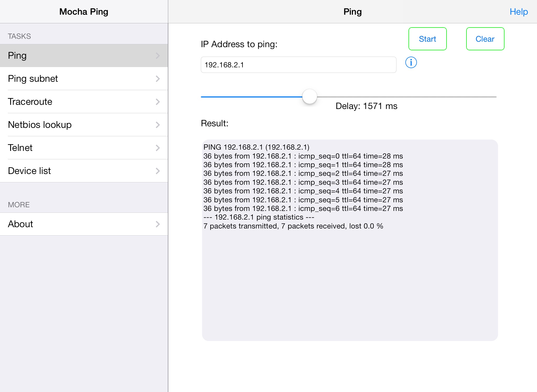Click the icmp_seq=4 result line
The width and height of the screenshot is (537, 392).
point(303,191)
